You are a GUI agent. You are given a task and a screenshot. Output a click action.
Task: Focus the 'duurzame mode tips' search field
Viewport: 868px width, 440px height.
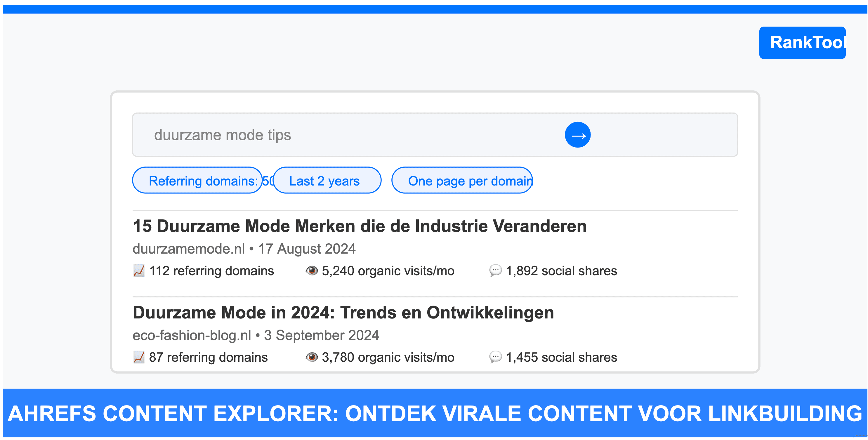point(435,135)
